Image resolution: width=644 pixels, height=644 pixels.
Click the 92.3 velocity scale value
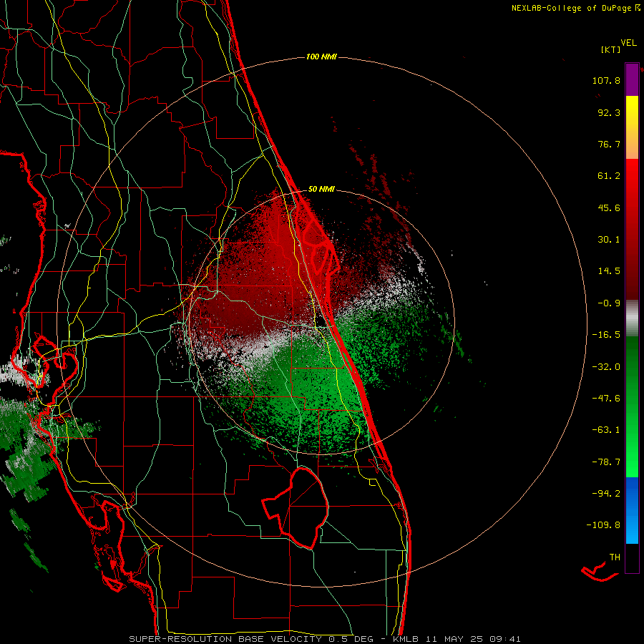(x=609, y=112)
